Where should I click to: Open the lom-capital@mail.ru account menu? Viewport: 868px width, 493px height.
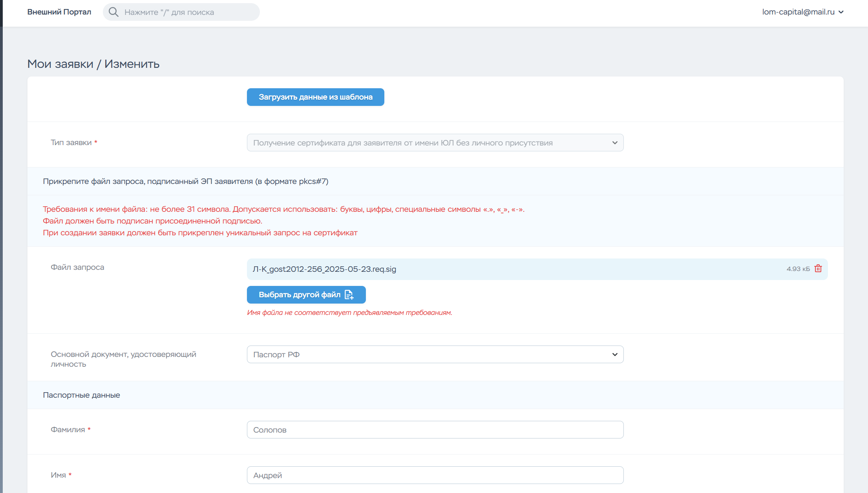(803, 12)
